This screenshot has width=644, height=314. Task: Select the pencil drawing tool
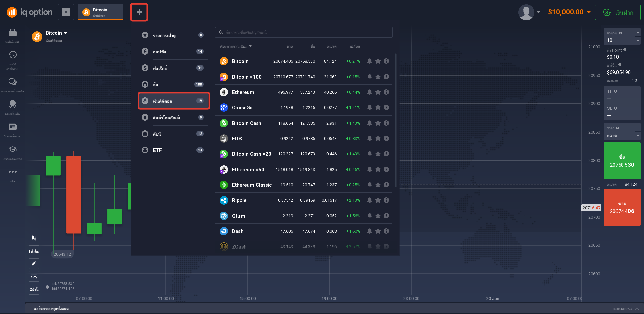(34, 264)
